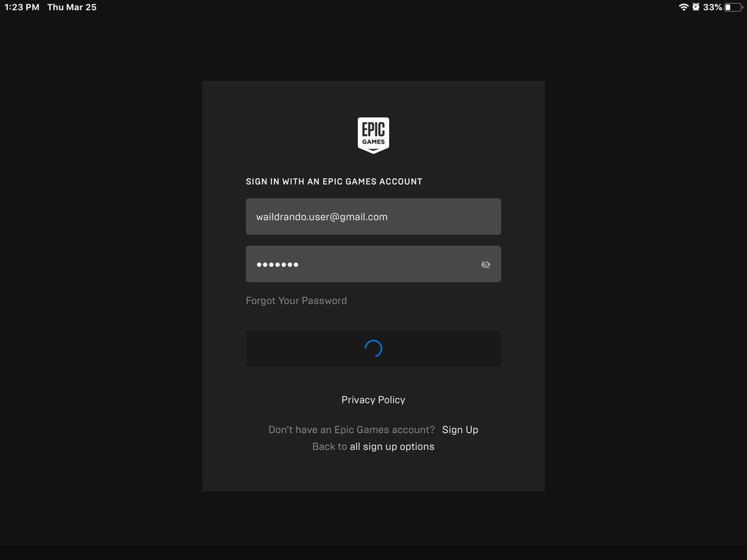Click "Don't have an Epic Games account?" text

coord(352,430)
